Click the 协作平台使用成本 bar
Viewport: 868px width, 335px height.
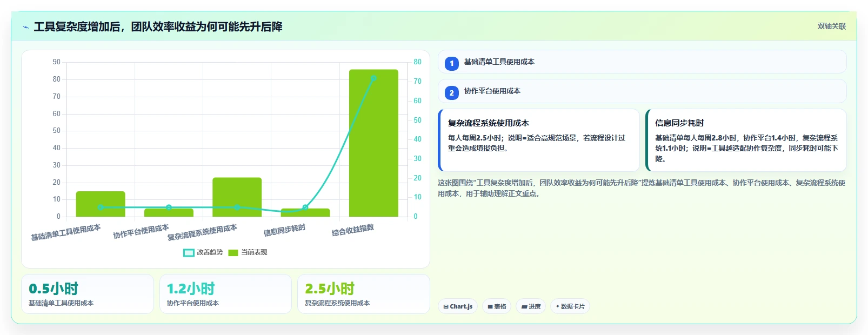click(x=169, y=212)
